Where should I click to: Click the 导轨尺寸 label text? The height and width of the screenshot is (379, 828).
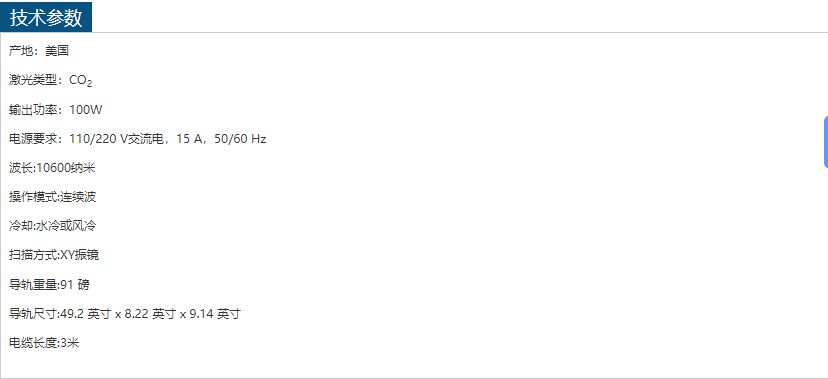[x=33, y=314]
